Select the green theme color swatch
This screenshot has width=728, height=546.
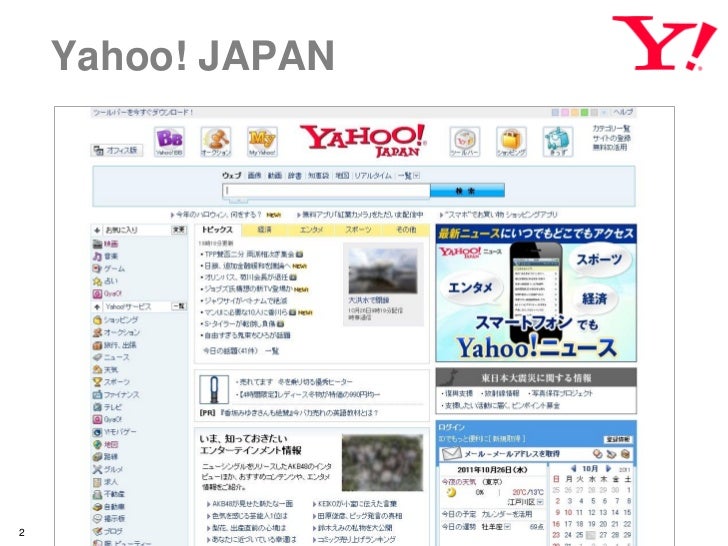pyautogui.click(x=585, y=112)
